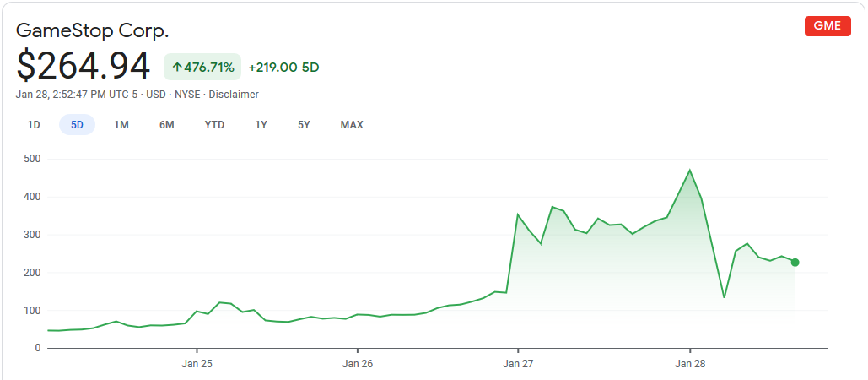Image resolution: width=868 pixels, height=380 pixels.
Task: Click the Jan 25 axis label
Action: click(x=197, y=365)
